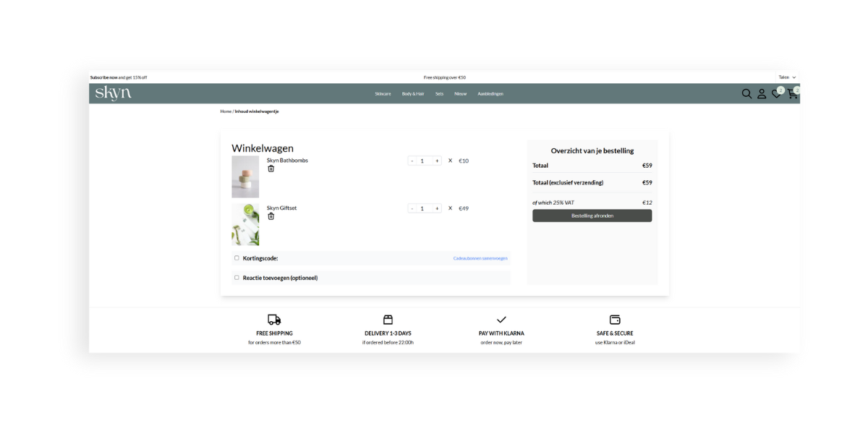
Task: Click the SAFE & SECURE wallet icon
Action: pyautogui.click(x=615, y=319)
